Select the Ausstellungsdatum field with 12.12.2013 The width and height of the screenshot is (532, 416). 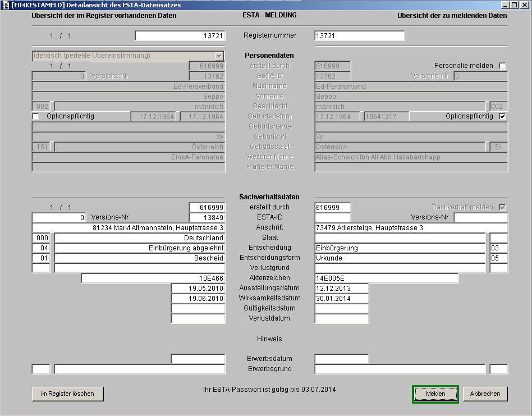pos(341,289)
